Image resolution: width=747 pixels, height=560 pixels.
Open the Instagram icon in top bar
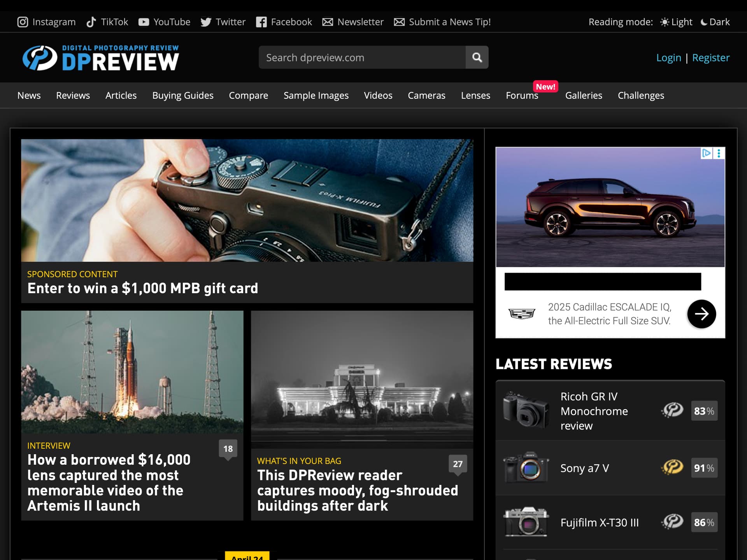click(23, 22)
